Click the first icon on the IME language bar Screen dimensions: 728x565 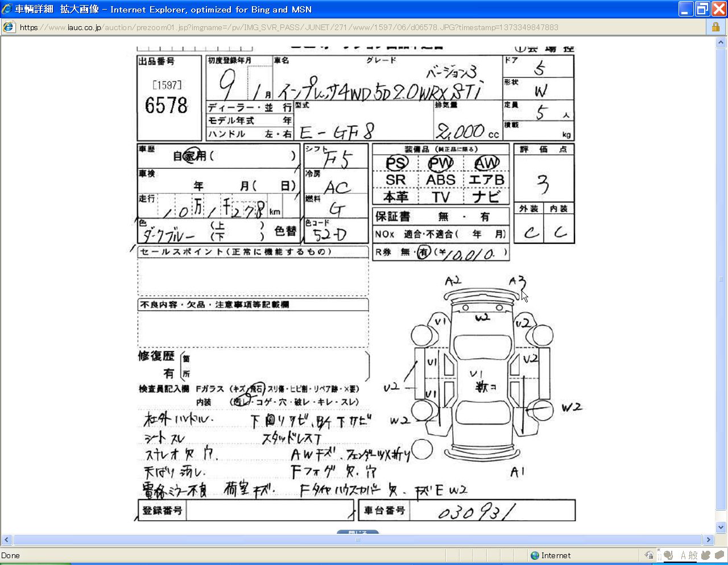click(x=669, y=555)
